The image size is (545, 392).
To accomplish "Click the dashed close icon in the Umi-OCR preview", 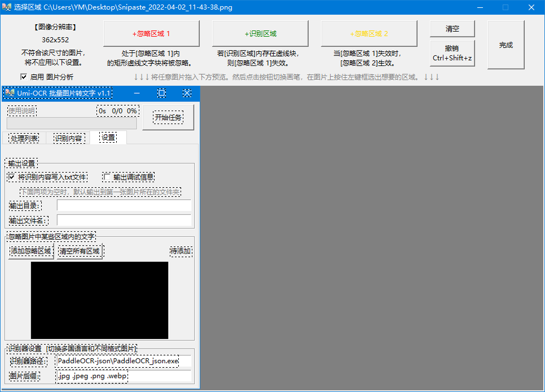I will (187, 93).
